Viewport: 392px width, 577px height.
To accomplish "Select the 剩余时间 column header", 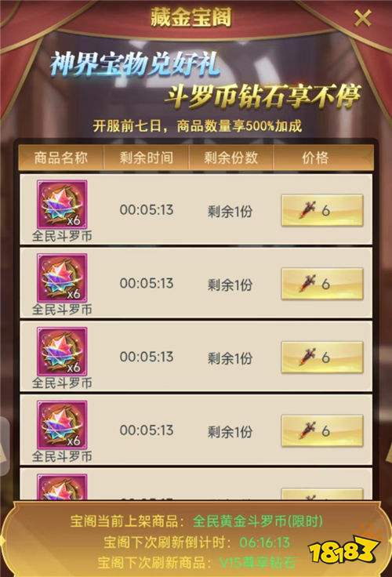I will [x=147, y=158].
